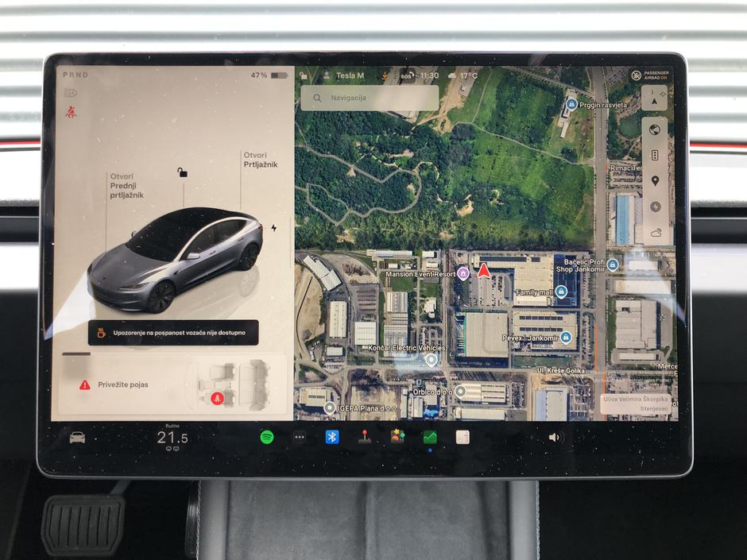Select the Bacelic Profi Shop Jankomir marker
The width and height of the screenshot is (747, 560).
point(613,265)
